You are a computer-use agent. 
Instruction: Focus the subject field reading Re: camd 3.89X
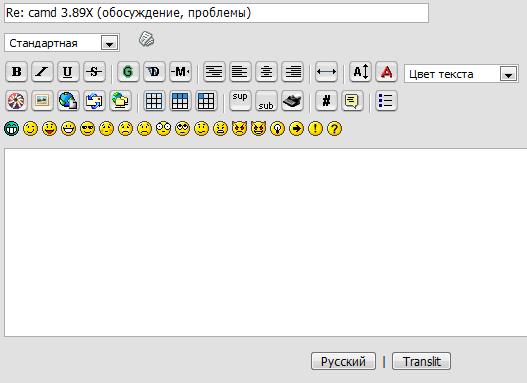(216, 13)
